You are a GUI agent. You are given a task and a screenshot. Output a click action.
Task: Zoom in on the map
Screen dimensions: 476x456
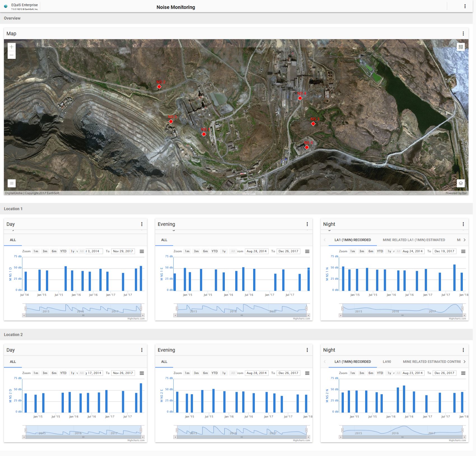pyautogui.click(x=11, y=47)
